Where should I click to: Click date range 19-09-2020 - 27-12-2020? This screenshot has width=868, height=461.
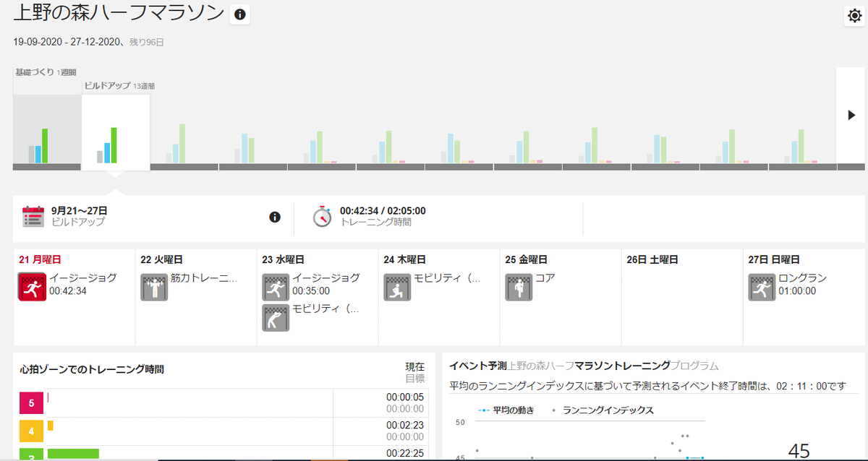click(69, 42)
